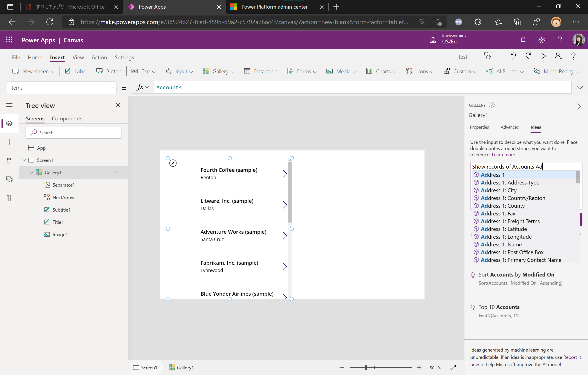The image size is (588, 375).
Task: Open the Data sources sidebar icon
Action: pos(9,160)
